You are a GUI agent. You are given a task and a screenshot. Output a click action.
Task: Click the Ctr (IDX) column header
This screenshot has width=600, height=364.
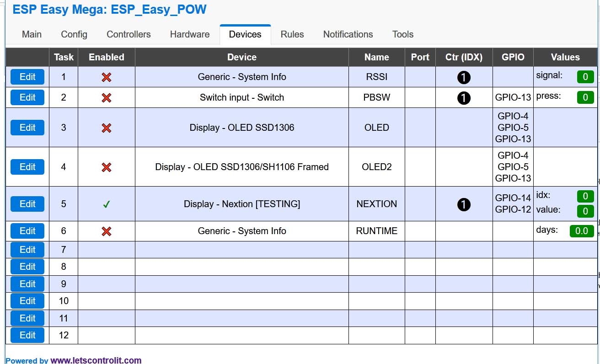(464, 57)
